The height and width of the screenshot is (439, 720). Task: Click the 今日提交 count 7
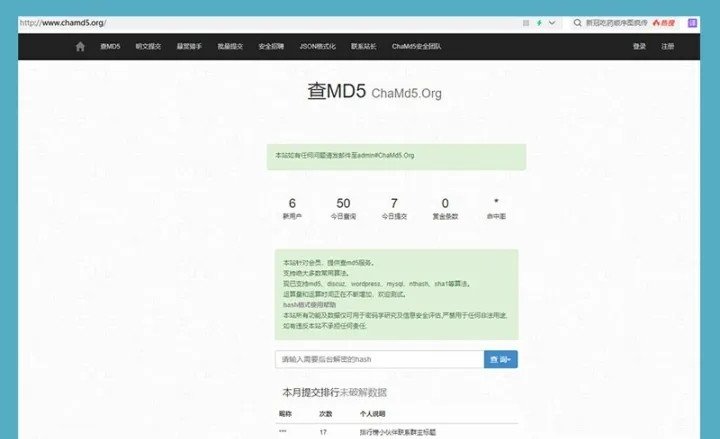394,203
